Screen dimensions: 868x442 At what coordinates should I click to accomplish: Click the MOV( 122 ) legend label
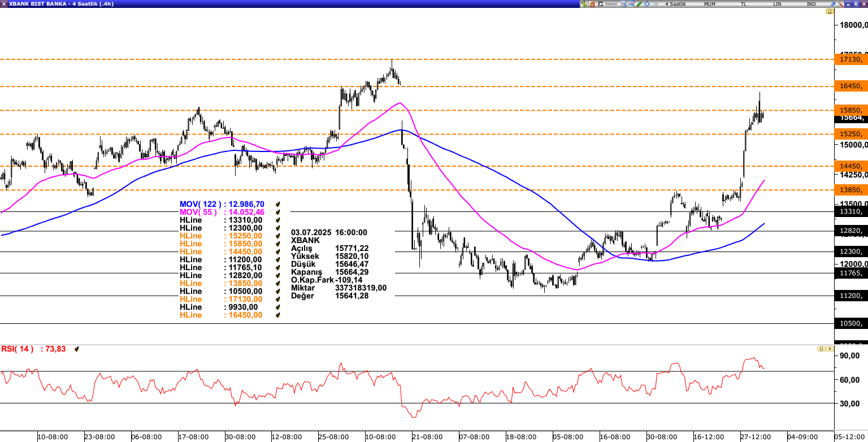pyautogui.click(x=200, y=204)
